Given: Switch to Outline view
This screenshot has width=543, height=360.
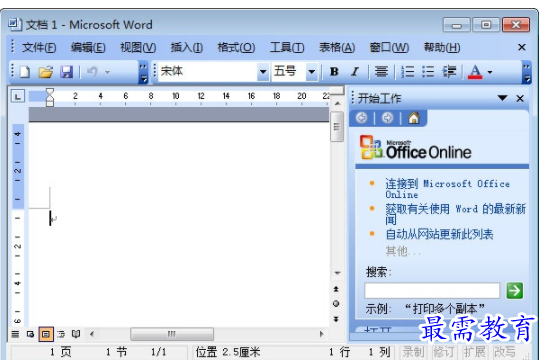Looking at the screenshot, I should click(61, 334).
